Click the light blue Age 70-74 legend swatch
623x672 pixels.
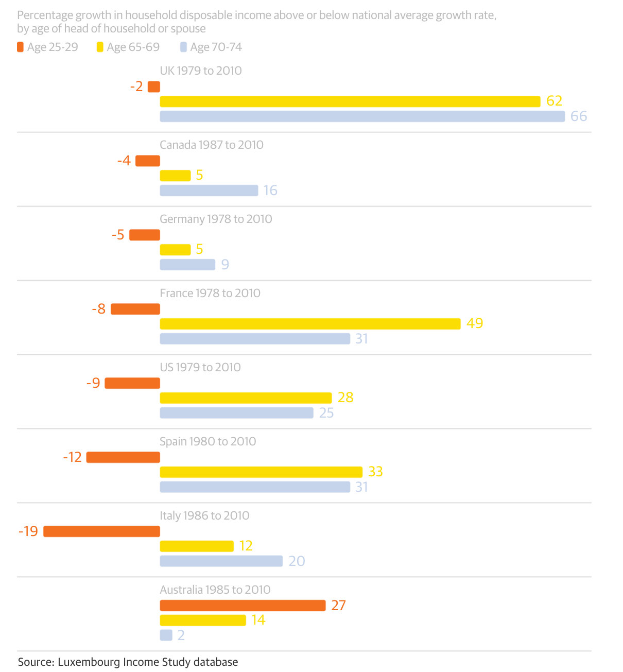click(183, 47)
